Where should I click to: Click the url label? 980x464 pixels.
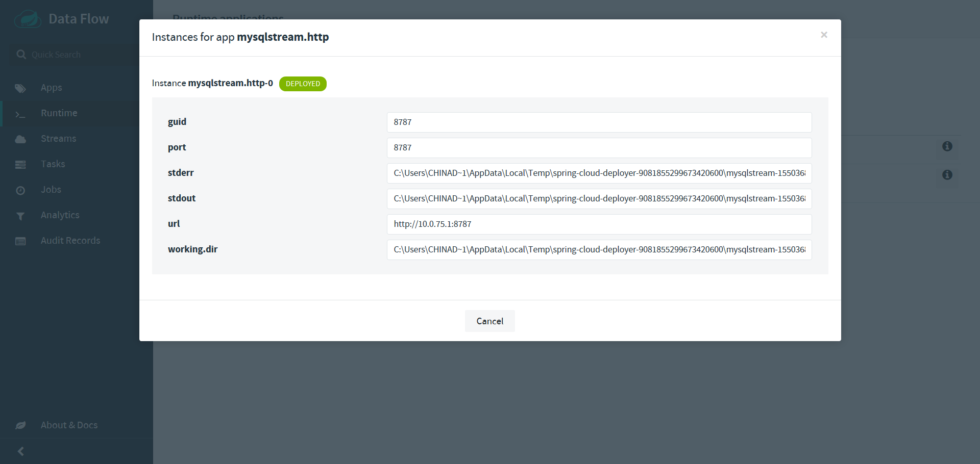click(174, 224)
